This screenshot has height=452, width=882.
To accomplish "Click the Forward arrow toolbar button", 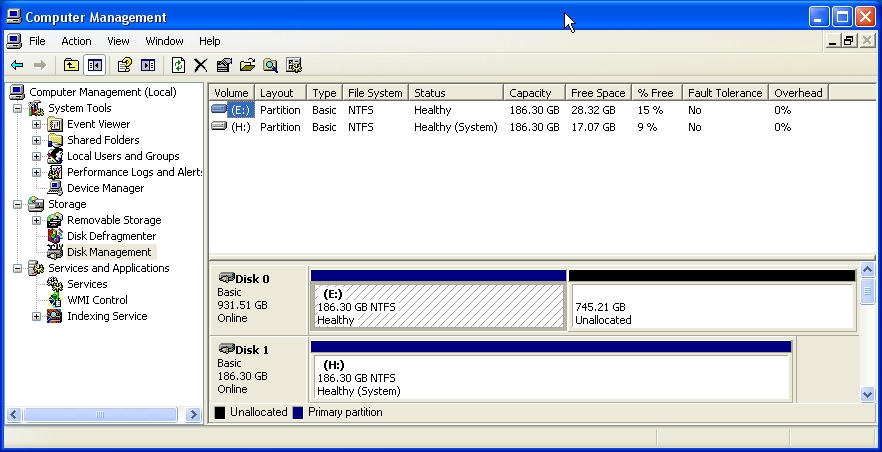I will pyautogui.click(x=40, y=65).
